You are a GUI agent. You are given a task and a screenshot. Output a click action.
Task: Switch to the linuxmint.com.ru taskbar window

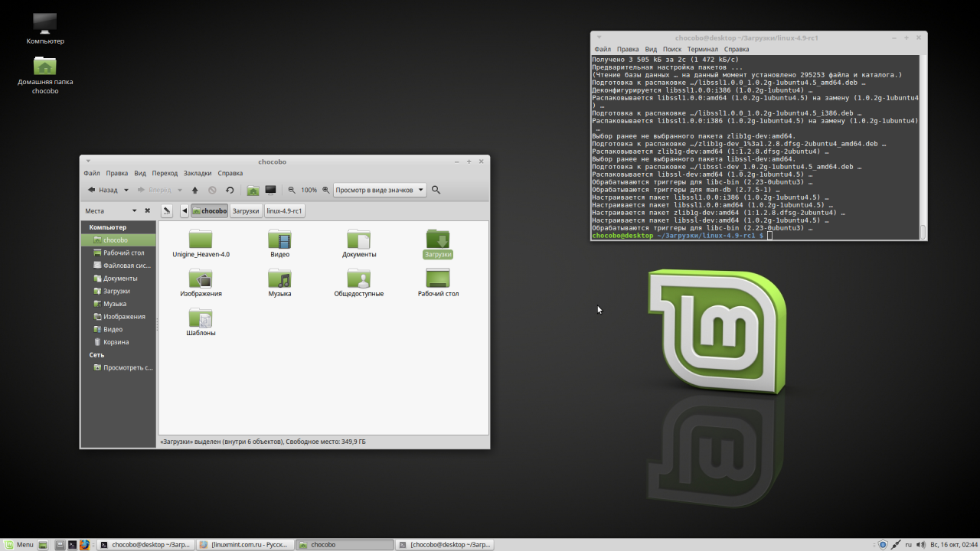click(245, 545)
